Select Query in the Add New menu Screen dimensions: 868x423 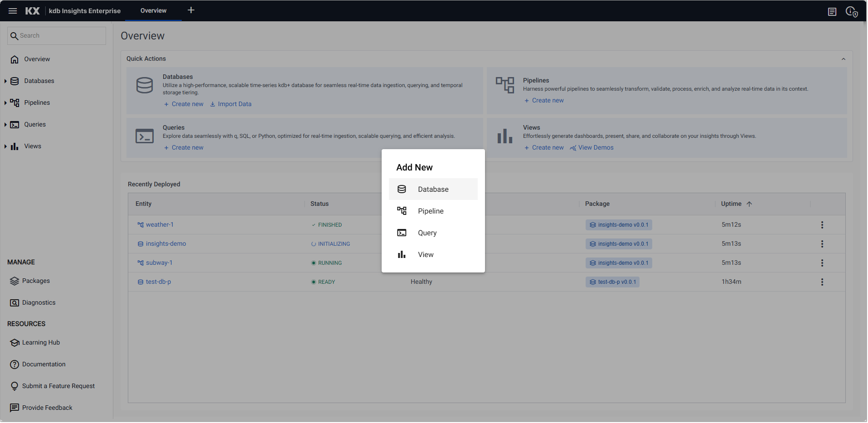427,233
